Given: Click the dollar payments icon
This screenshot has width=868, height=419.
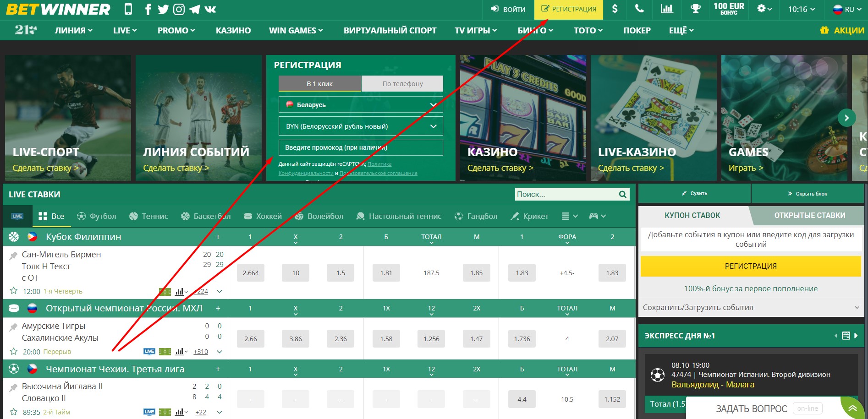Looking at the screenshot, I should pyautogui.click(x=615, y=9).
